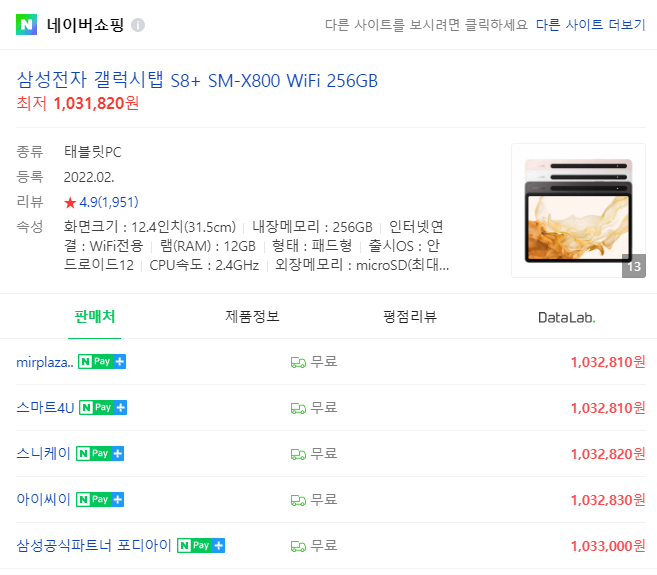Open the 아이씨이 seller link
This screenshot has width=657, height=575.
44,500
